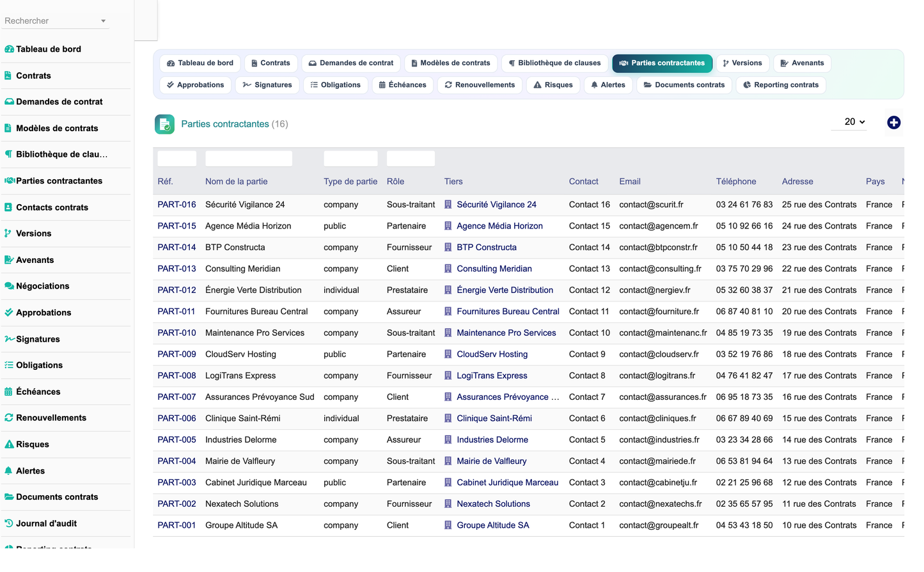Click the Contrats sidebar icon
This screenshot has width=924, height=572.
(x=8, y=75)
